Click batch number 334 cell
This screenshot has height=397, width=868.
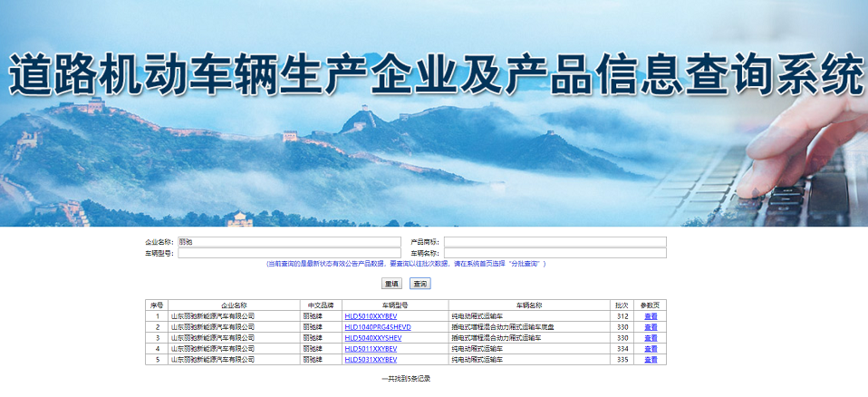(x=622, y=349)
